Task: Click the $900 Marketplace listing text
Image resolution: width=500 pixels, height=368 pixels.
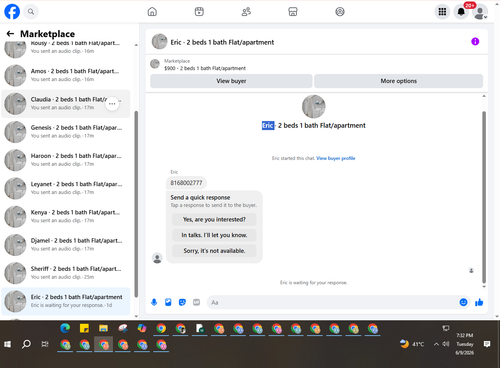Action: (205, 68)
